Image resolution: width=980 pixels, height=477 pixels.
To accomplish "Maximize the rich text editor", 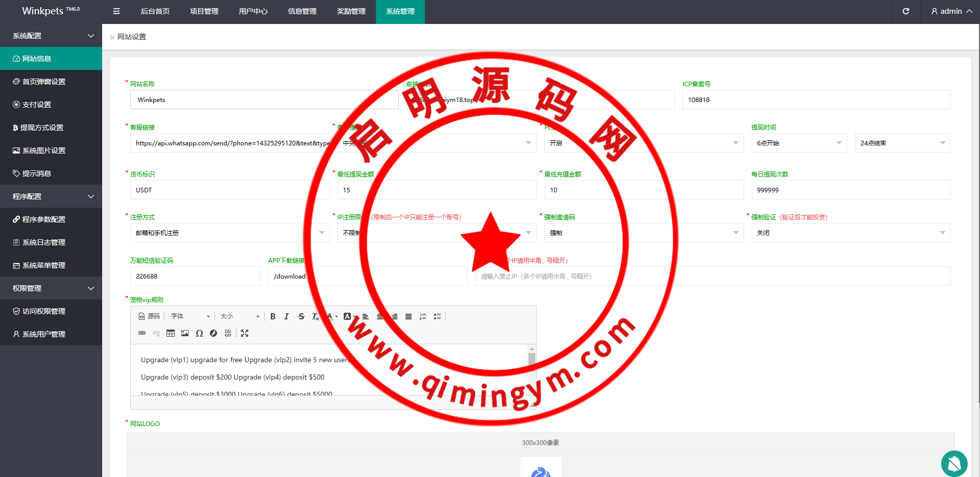I will click(x=245, y=333).
